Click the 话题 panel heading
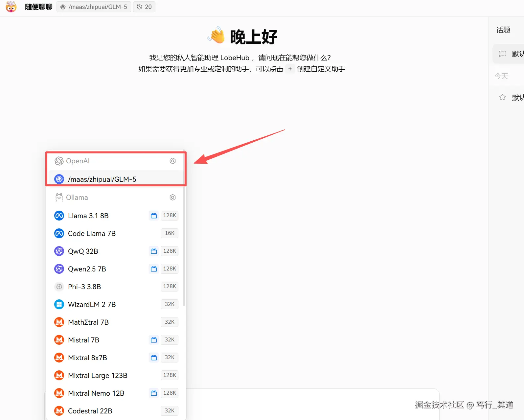The image size is (524, 420). tap(503, 30)
